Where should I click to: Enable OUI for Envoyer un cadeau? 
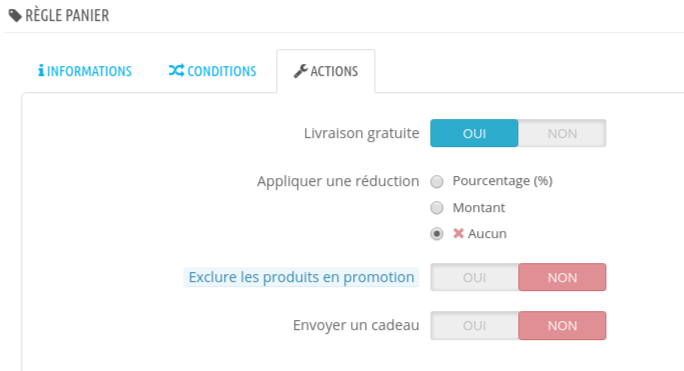click(x=474, y=326)
